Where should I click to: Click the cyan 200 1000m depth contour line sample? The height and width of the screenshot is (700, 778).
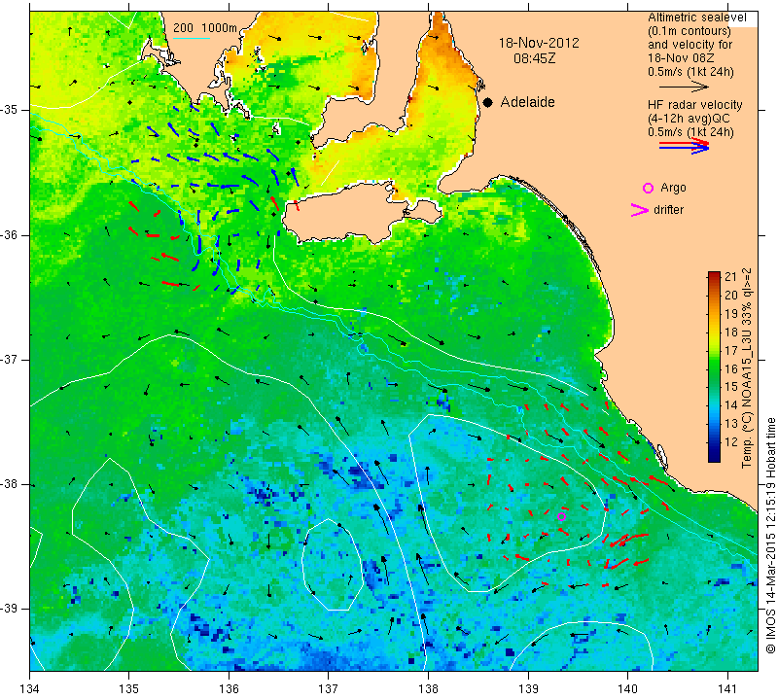point(191,38)
